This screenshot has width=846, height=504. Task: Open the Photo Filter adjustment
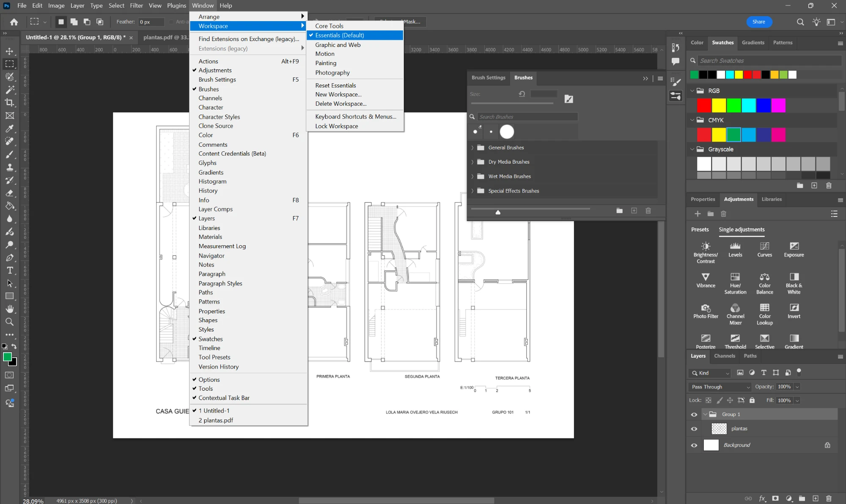[706, 311]
